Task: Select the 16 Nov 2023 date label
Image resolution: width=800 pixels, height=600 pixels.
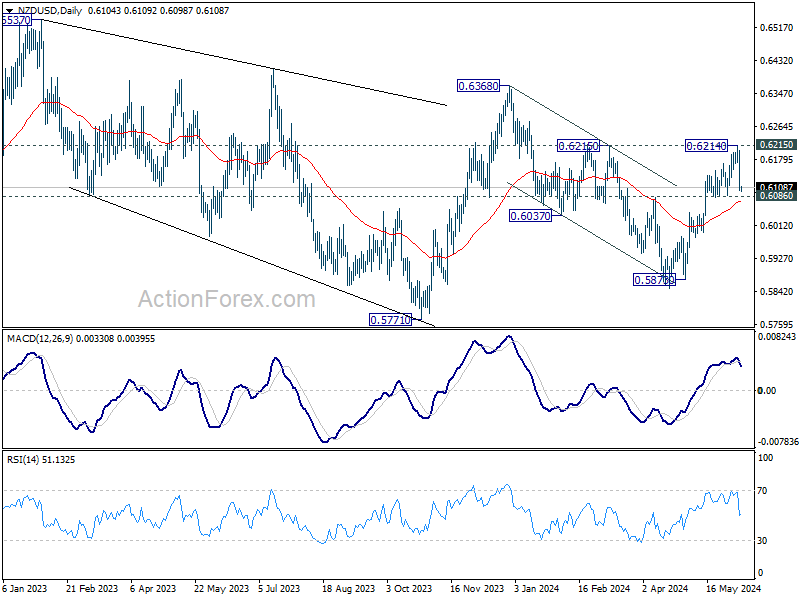Action: (477, 588)
